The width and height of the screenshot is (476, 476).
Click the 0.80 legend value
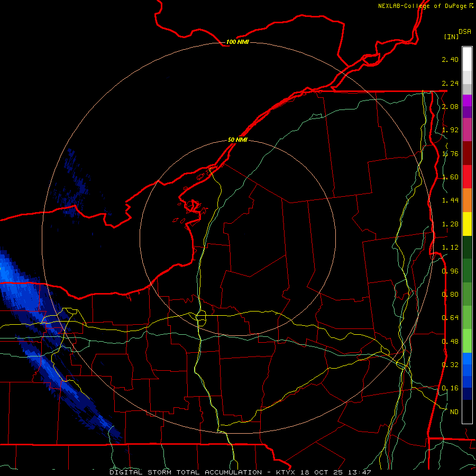point(450,295)
